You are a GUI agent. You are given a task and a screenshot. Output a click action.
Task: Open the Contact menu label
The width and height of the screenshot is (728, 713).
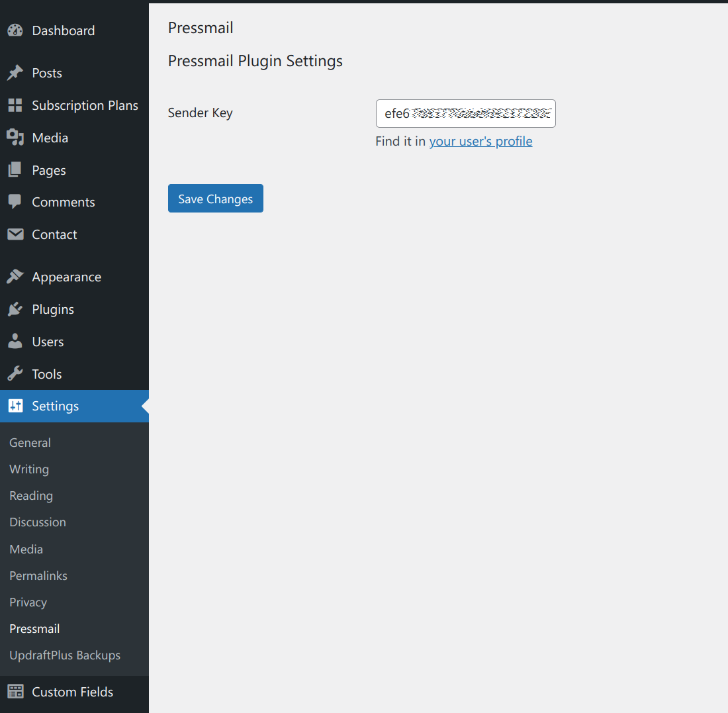pos(54,234)
